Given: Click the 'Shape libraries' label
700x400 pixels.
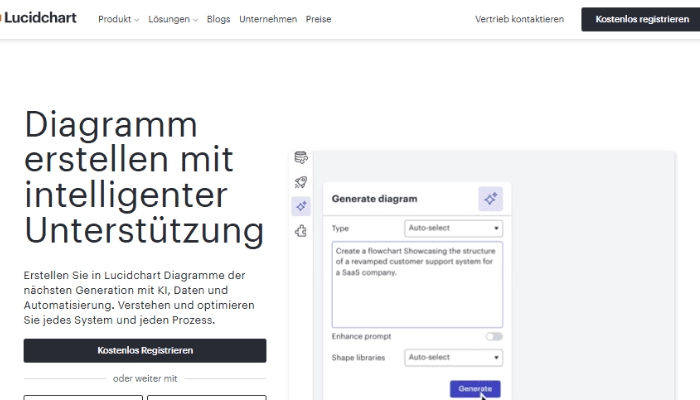Looking at the screenshot, I should [358, 358].
